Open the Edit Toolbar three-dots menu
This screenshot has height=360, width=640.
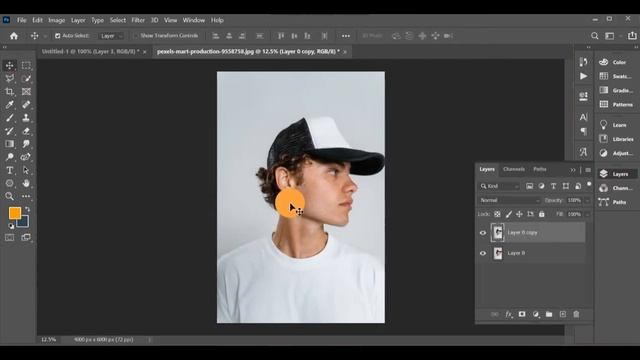coord(26,196)
